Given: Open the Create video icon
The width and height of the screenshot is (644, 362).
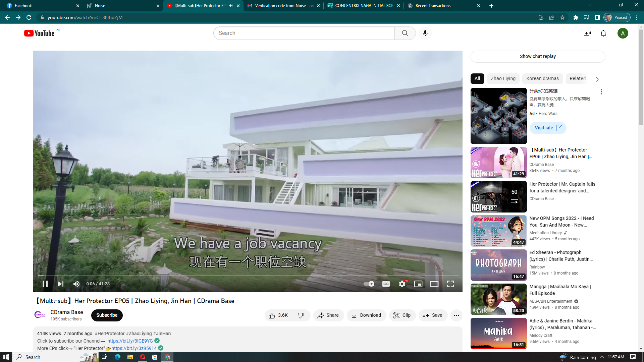Looking at the screenshot, I should [587, 33].
